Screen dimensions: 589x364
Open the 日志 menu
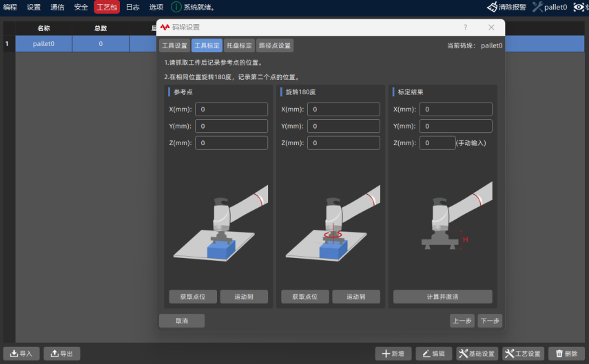point(132,7)
